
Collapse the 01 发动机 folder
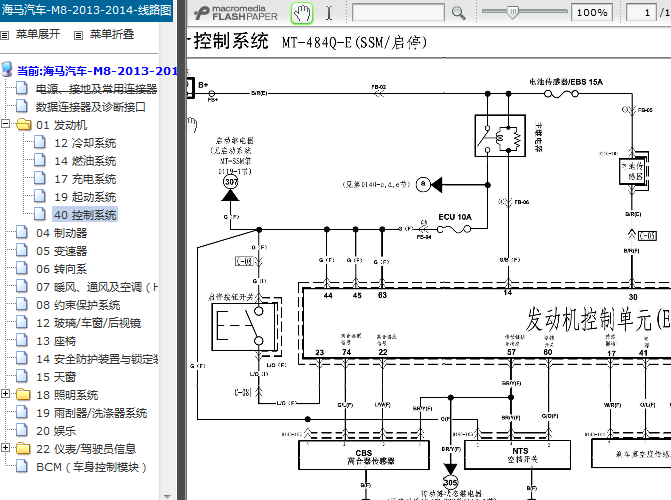6,124
